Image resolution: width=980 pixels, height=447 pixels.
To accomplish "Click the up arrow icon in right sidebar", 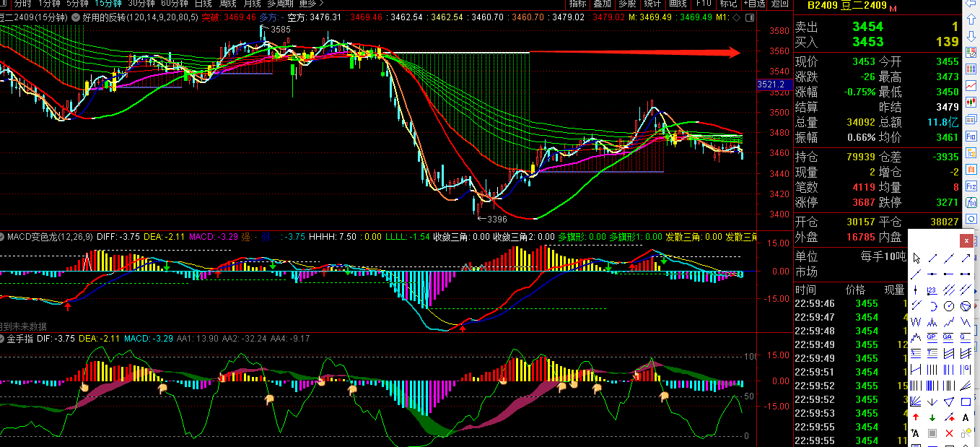I will pos(971,19).
